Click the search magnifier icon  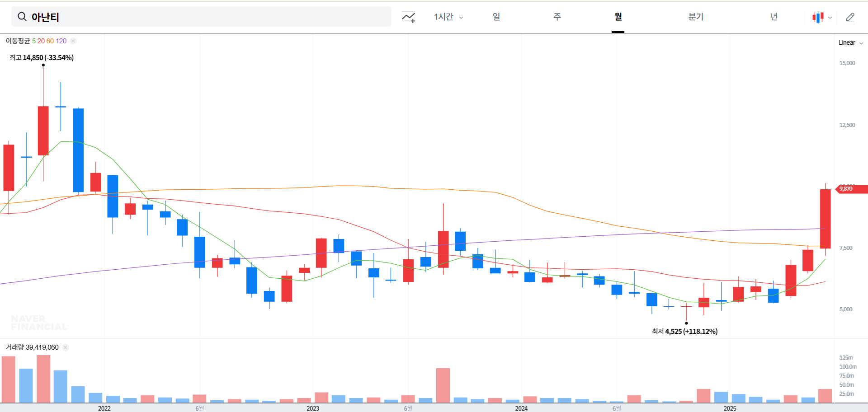(22, 17)
